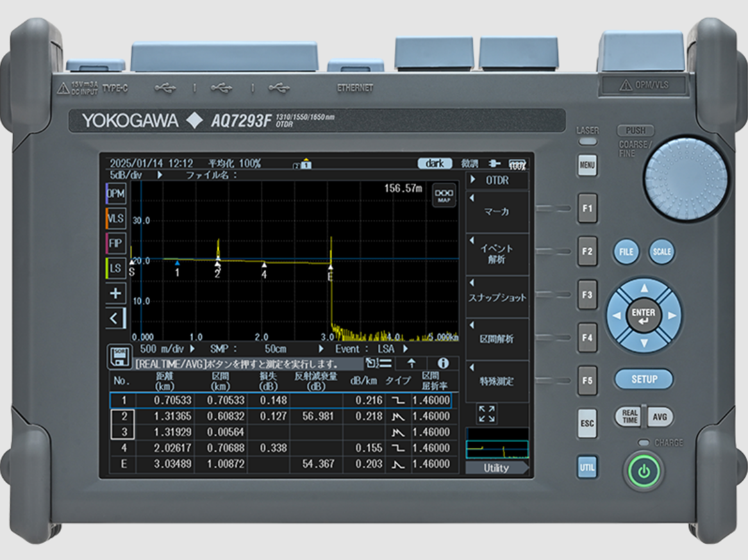The width and height of the screenshot is (748, 560).
Task: Push the COARSE/FINE rotary knob
Action: click(686, 179)
